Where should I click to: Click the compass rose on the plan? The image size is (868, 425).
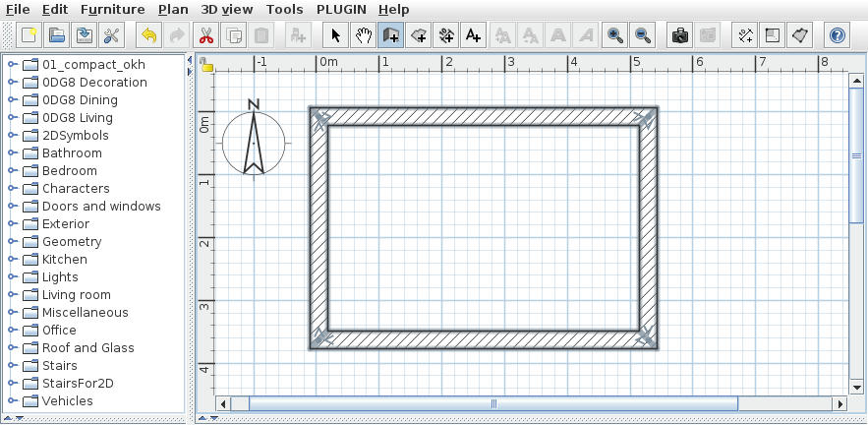254,142
